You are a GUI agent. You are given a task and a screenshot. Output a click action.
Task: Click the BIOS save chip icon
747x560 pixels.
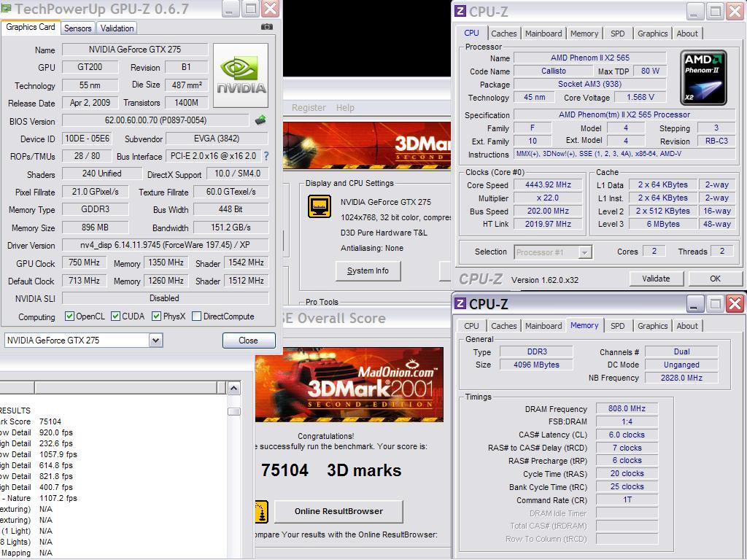point(260,120)
